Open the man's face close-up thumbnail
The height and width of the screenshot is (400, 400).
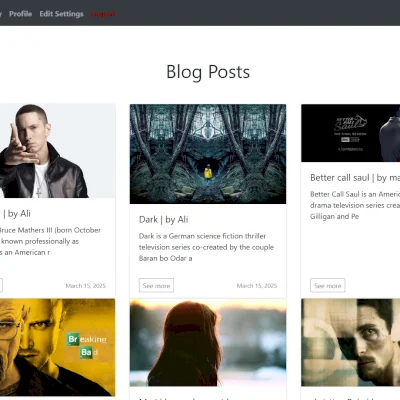click(x=351, y=343)
